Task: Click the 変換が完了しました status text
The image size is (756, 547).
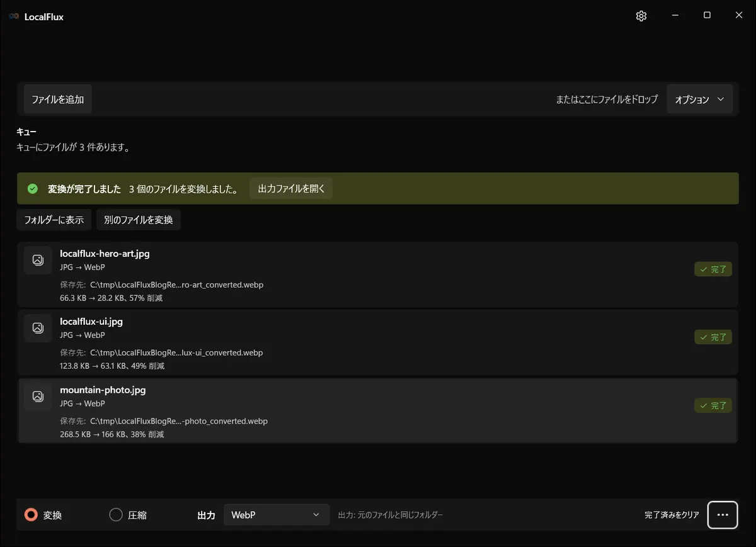Action: [84, 189]
